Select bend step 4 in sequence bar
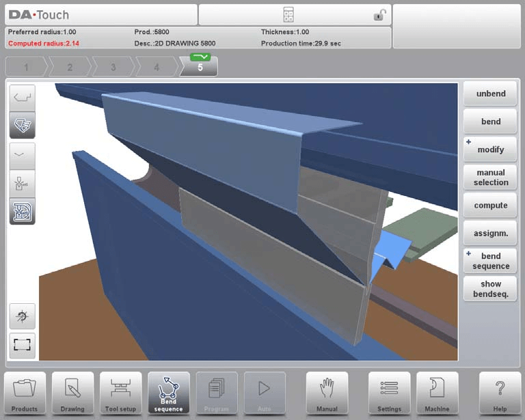 [x=157, y=67]
